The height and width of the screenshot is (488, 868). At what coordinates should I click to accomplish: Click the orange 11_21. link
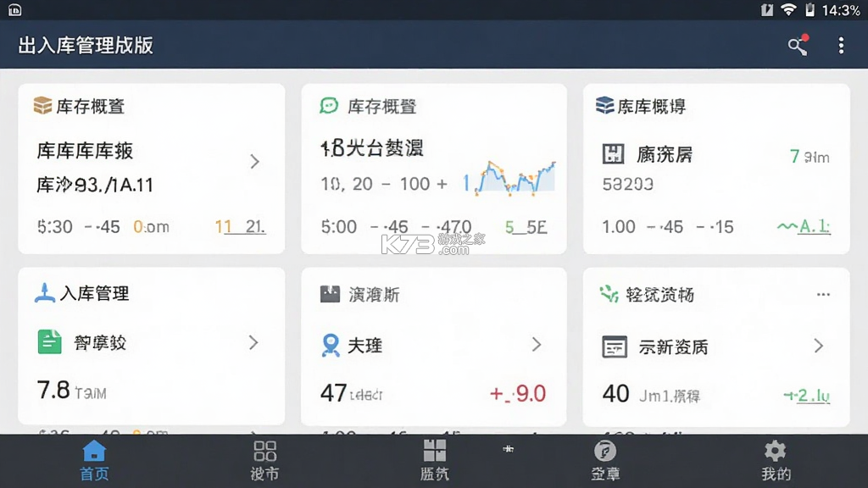[x=240, y=226]
